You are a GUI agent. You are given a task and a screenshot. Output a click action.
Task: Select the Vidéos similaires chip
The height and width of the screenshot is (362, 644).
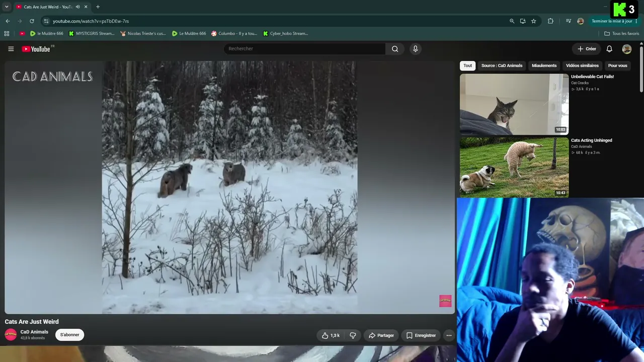click(582, 66)
